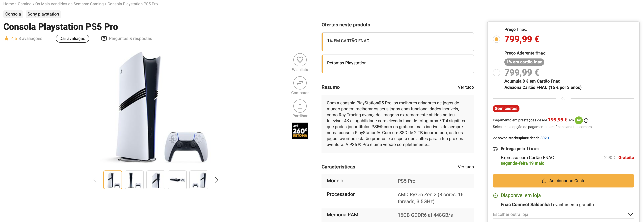Viewport: 644px width, 222px height.
Task: Open Perguntas & respostas question icon
Action: pos(104,39)
